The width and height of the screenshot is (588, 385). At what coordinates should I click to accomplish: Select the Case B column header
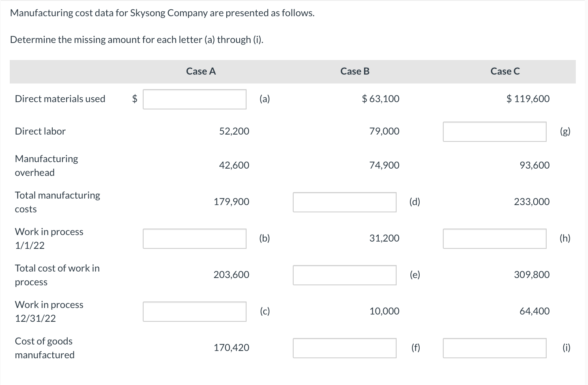tap(355, 71)
